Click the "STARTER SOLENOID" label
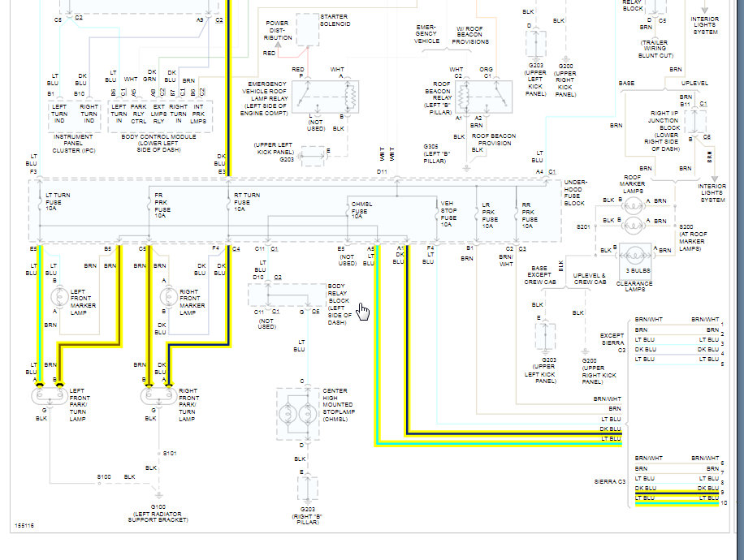Screen dimensions: 744x560 pyautogui.click(x=335, y=20)
